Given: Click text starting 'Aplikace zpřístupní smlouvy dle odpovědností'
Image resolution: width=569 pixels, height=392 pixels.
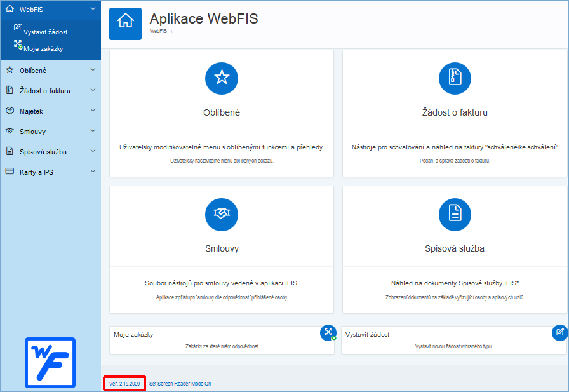Looking at the screenshot, I should [x=222, y=297].
